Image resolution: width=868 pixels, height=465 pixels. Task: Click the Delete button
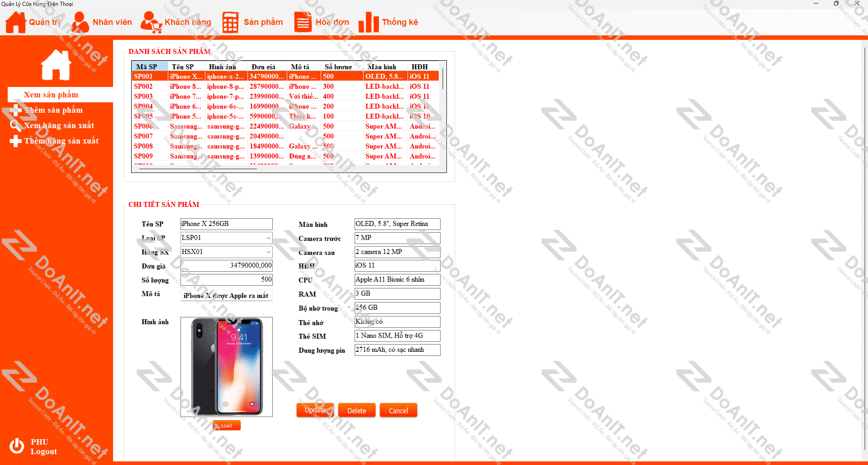click(357, 410)
